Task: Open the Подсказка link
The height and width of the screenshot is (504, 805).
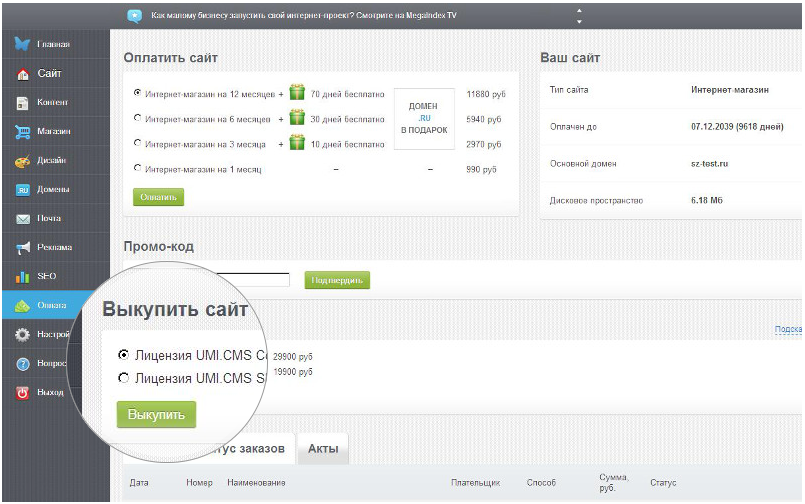Action: (x=788, y=329)
